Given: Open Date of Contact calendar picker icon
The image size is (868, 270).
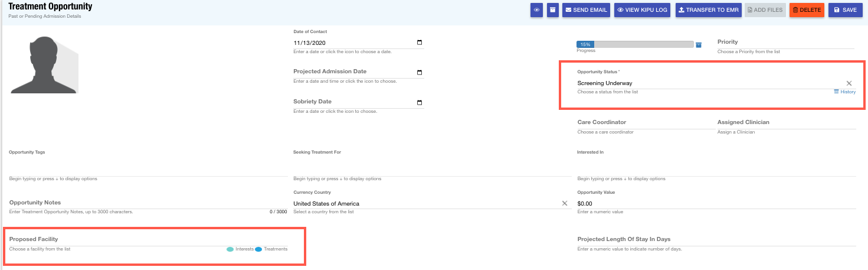Looking at the screenshot, I should point(420,43).
